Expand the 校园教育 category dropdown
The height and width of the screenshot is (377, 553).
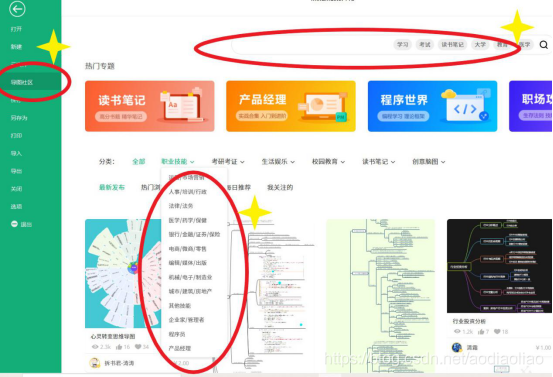click(x=328, y=162)
